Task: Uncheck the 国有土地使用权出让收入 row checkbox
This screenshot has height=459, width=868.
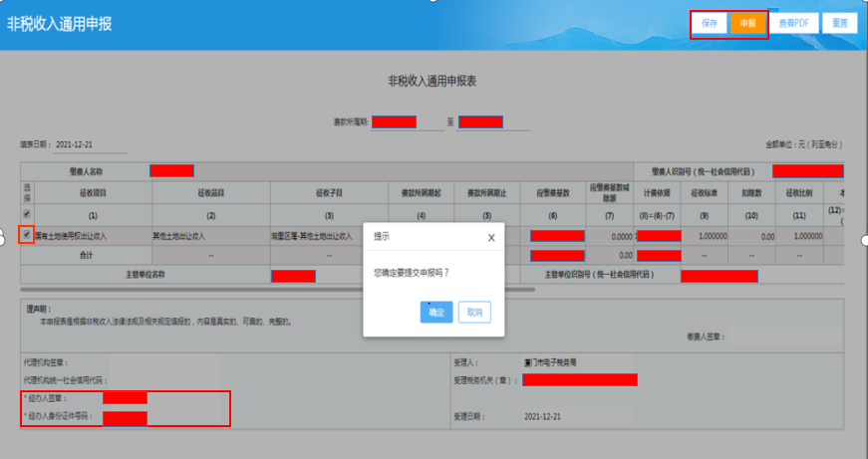Action: coord(27,234)
